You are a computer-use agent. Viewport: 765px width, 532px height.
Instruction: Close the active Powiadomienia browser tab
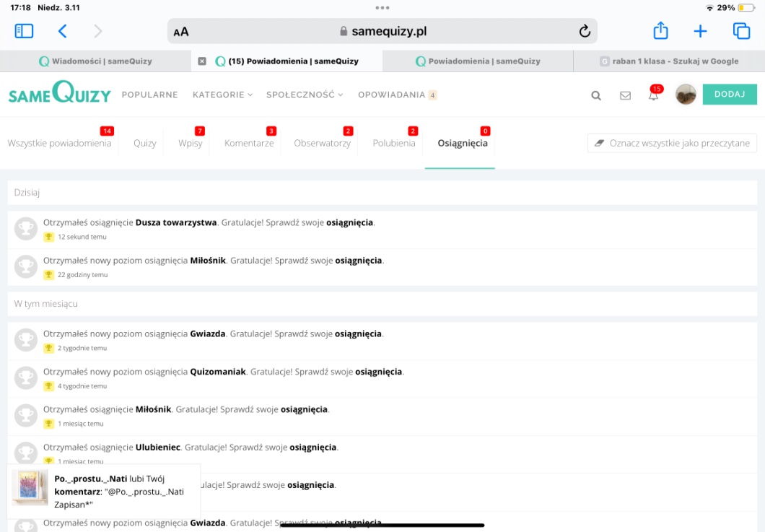coord(202,61)
